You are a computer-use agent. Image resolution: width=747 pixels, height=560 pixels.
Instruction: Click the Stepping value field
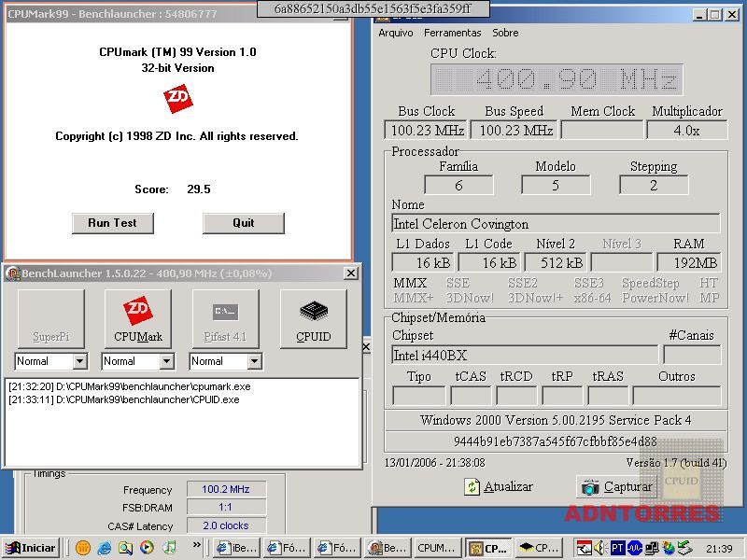(654, 185)
